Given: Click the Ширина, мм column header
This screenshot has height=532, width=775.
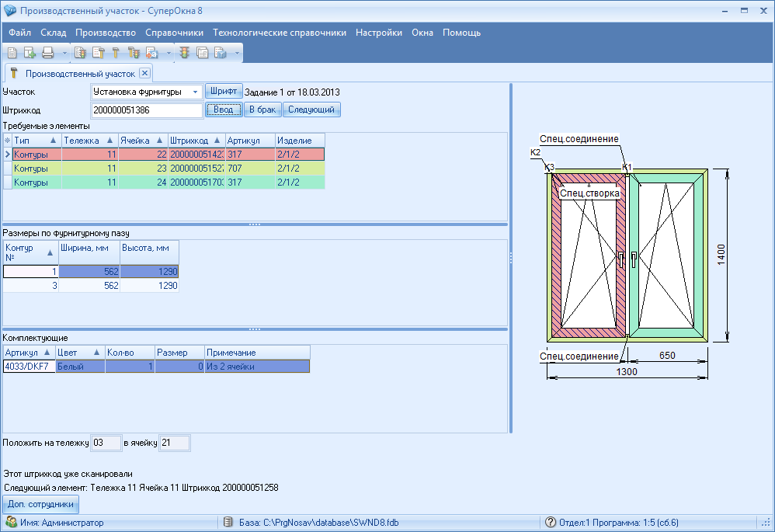Looking at the screenshot, I should [x=89, y=252].
